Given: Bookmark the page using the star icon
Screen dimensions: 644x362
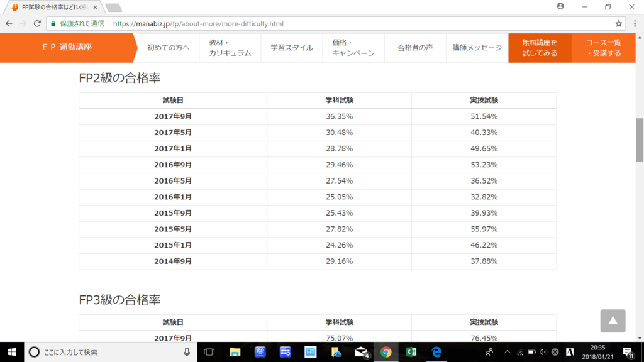Looking at the screenshot, I should (x=619, y=24).
